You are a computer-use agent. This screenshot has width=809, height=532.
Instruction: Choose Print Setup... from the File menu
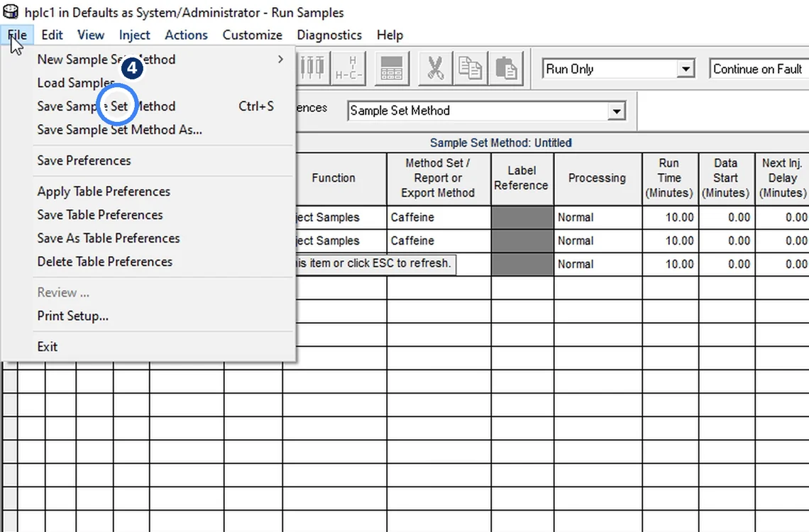(149, 316)
